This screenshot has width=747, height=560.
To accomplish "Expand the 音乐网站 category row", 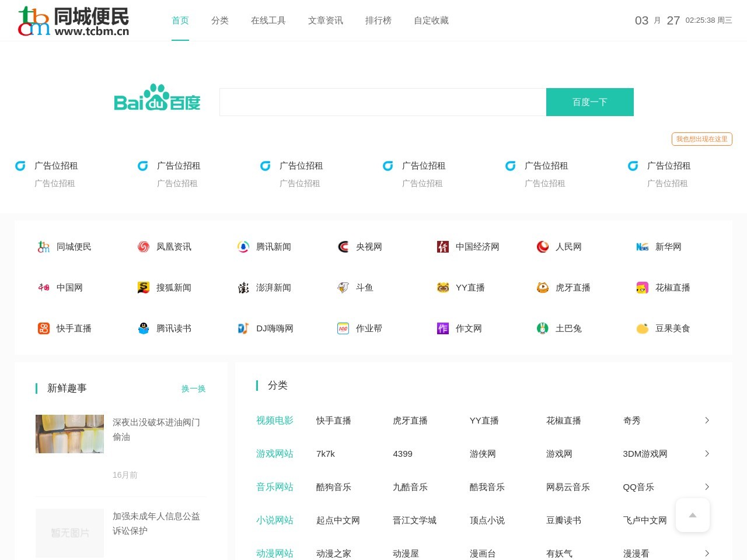I will (707, 487).
